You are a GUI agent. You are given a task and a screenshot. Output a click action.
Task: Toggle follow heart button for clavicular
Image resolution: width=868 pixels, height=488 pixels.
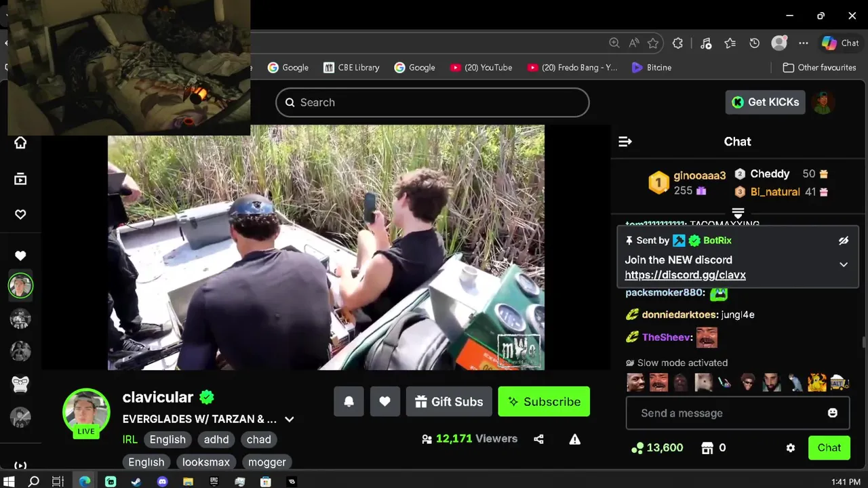tap(384, 401)
